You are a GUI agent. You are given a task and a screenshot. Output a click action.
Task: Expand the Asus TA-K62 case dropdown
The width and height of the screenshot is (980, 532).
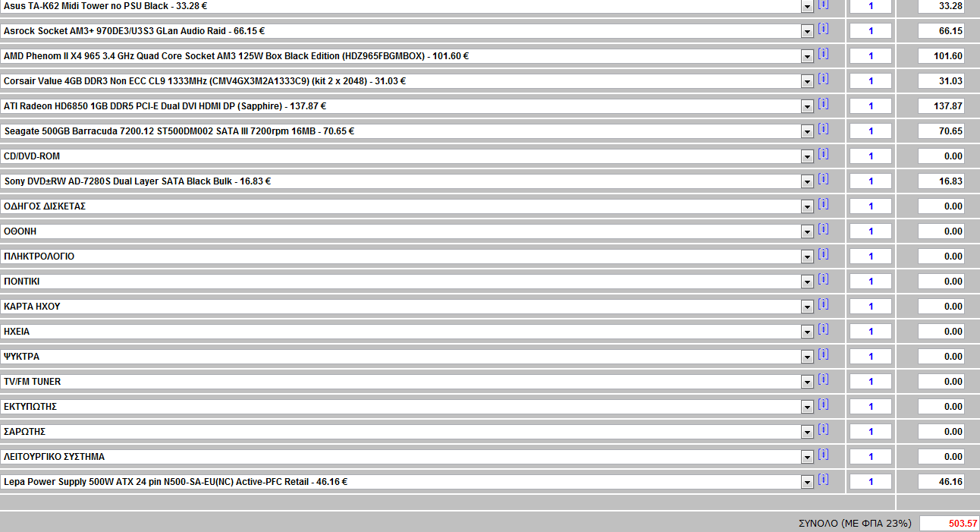point(807,6)
